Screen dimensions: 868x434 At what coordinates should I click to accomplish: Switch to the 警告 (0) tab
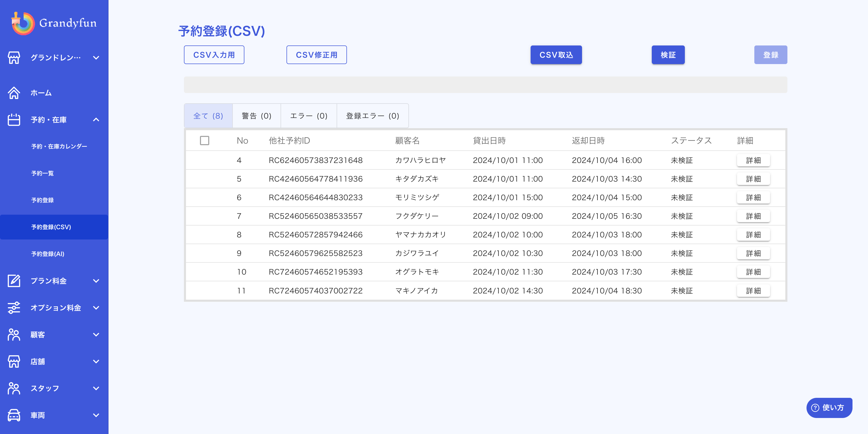[257, 116]
